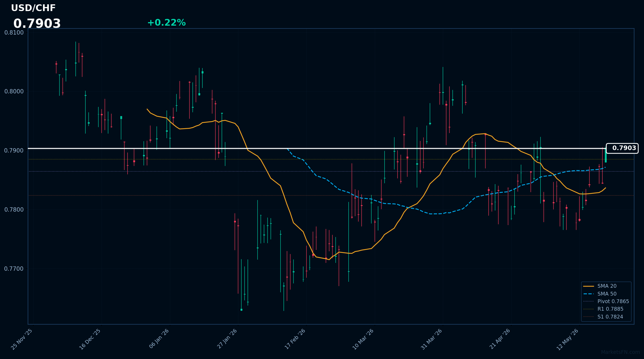Click the USD/CHF pair title
Screen dimensions: 644x359
point(33,8)
